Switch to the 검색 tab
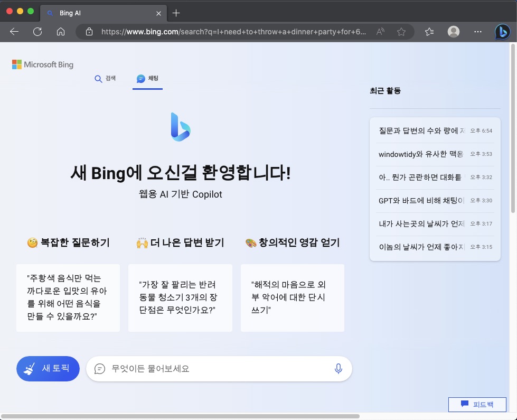Screen dimensions: 517x420 tap(105, 79)
